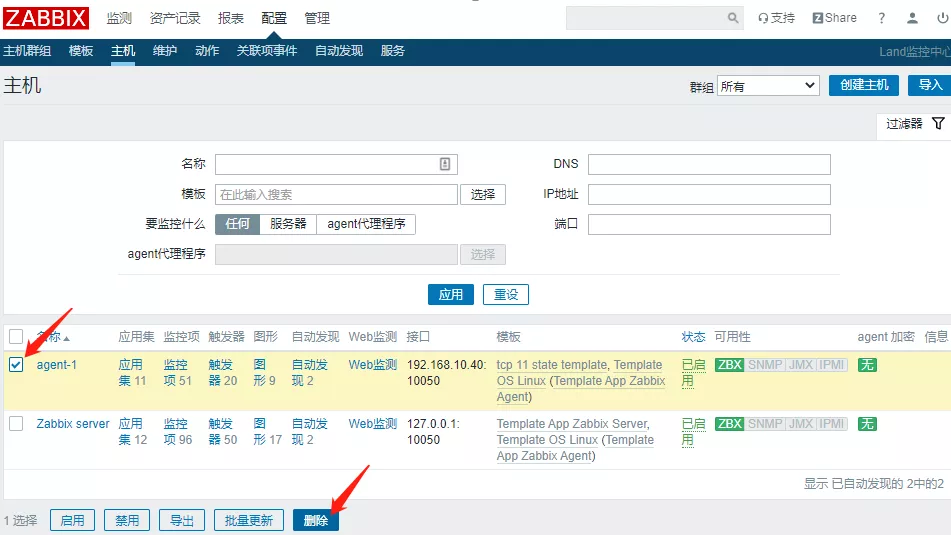The image size is (951, 535).
Task: Open the 监测 top menu
Action: 119,18
